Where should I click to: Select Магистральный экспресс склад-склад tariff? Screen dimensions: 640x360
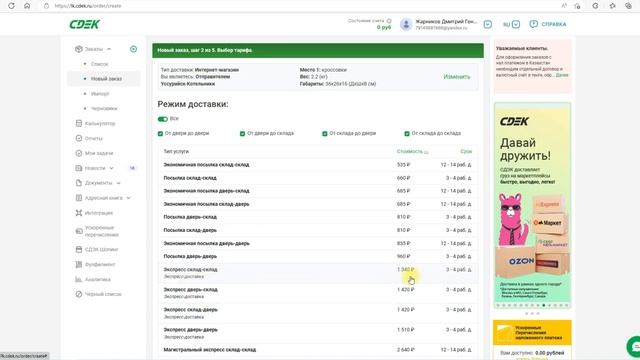coord(317,350)
